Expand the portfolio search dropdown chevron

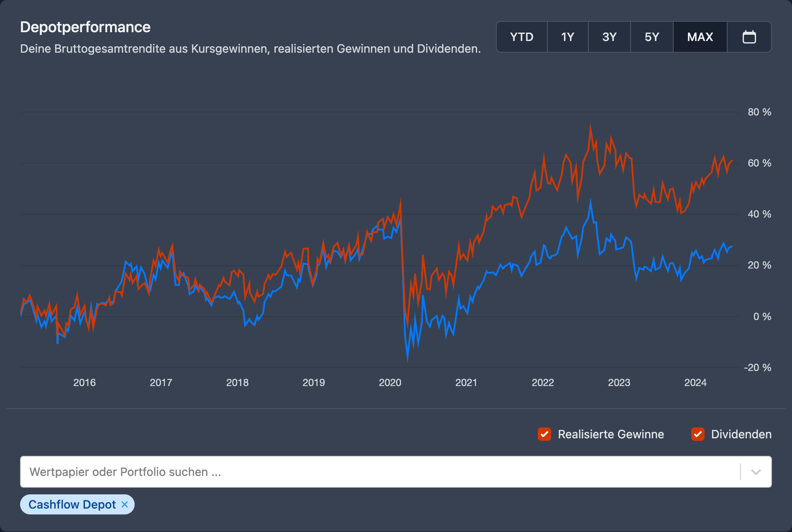coord(756,472)
